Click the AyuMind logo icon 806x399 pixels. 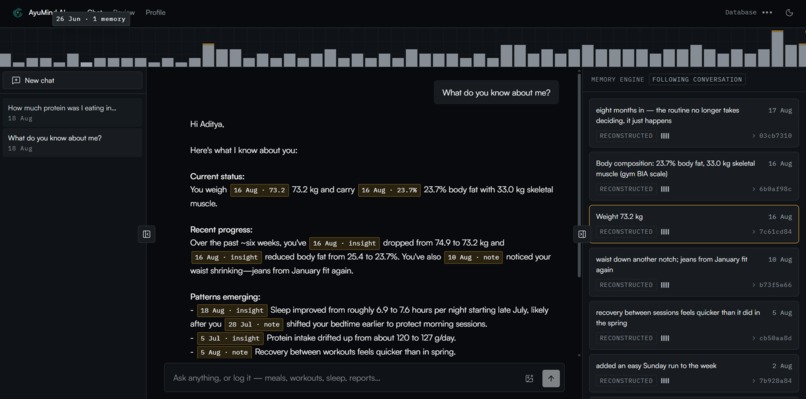click(17, 12)
